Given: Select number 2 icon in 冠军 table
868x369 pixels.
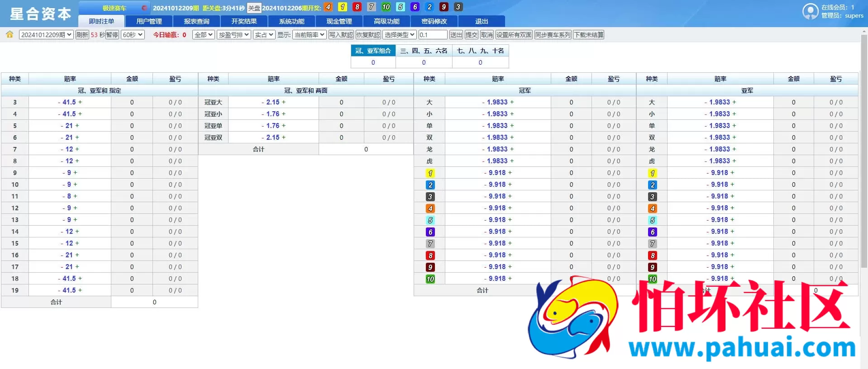Looking at the screenshot, I should (x=430, y=185).
